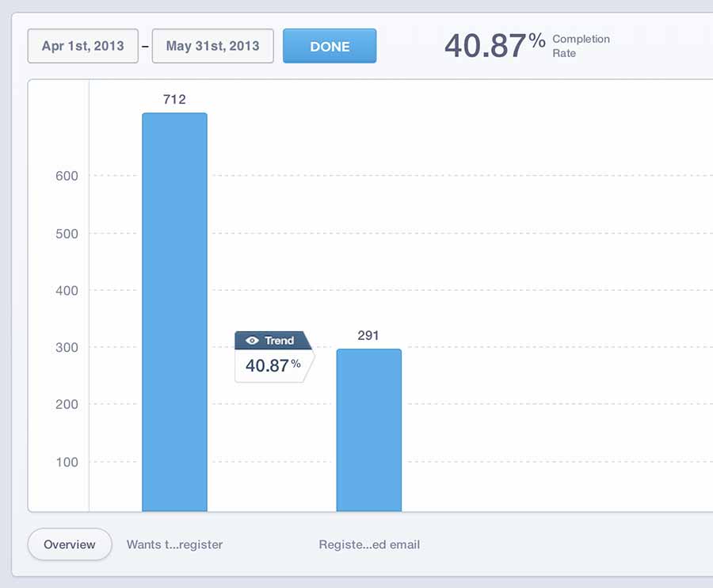Click the 200 y-axis label
This screenshot has height=588, width=713.
point(67,404)
